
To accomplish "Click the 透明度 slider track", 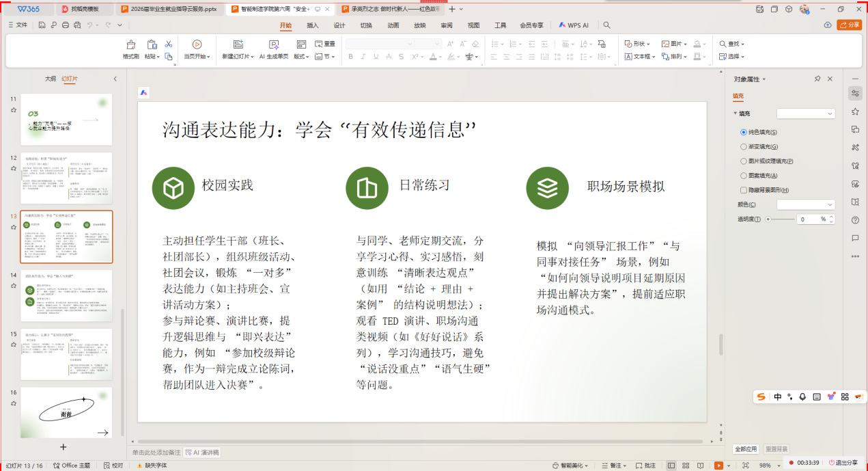I will click(782, 219).
